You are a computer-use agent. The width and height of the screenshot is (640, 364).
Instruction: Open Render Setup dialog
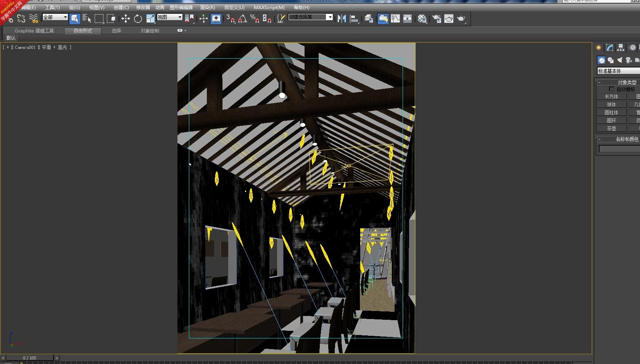437,18
